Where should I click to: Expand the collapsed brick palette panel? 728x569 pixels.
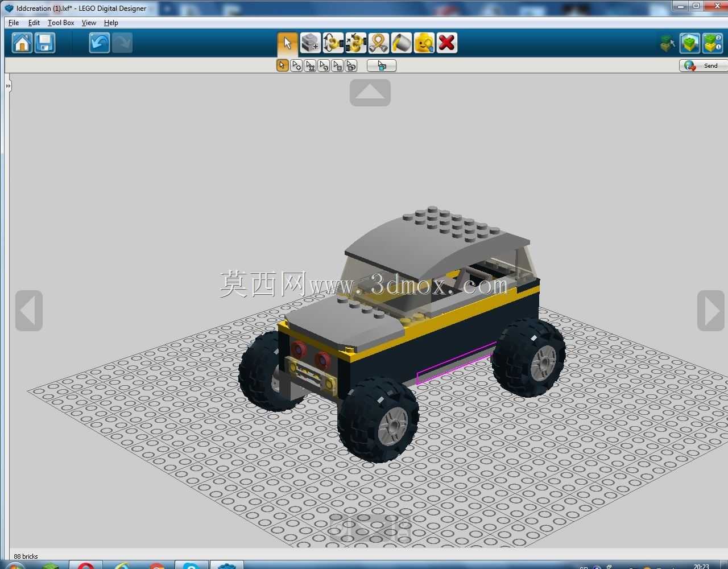pos(8,86)
